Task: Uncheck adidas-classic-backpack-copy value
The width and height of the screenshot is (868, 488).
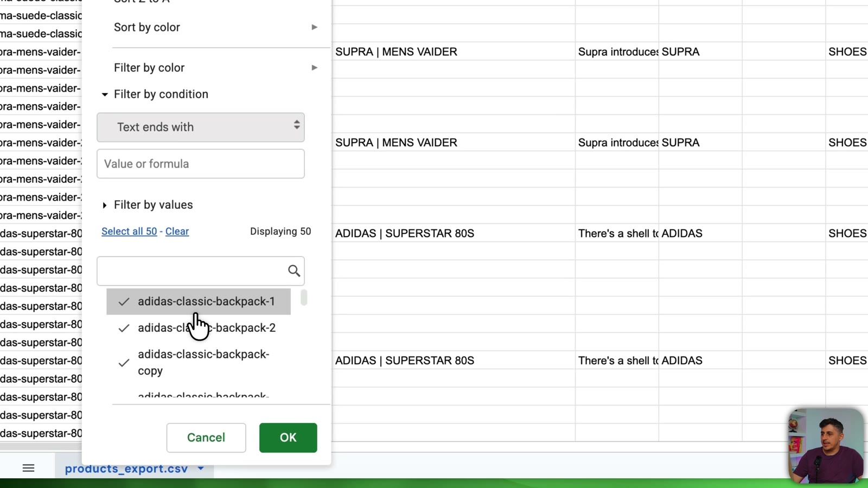Action: [x=199, y=363]
